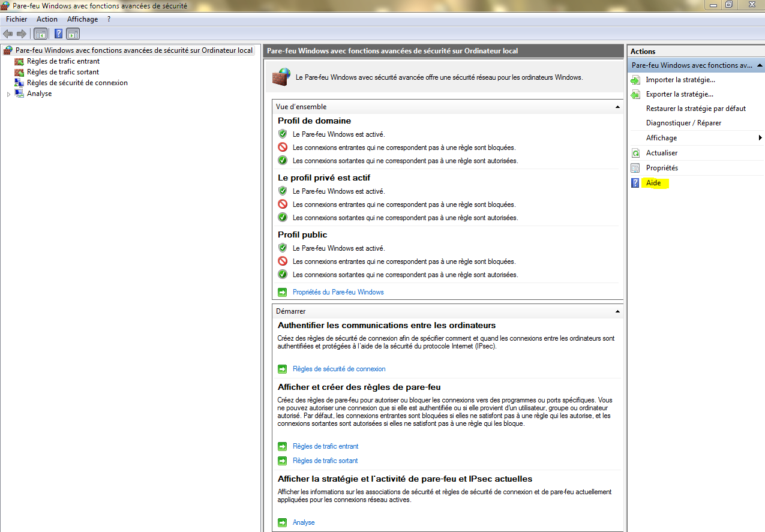
Task: Click Restaurer la stratégie par défaut
Action: (695, 109)
